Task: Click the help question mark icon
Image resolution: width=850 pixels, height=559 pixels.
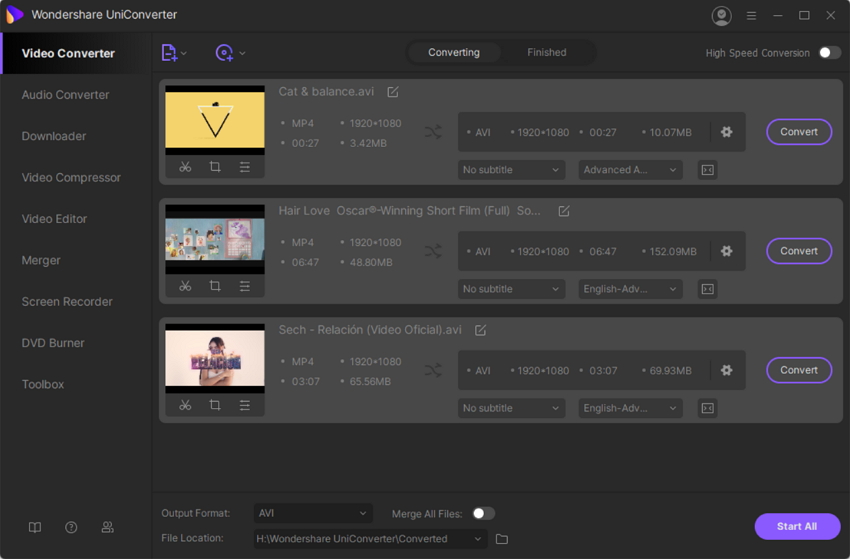Action: (71, 528)
